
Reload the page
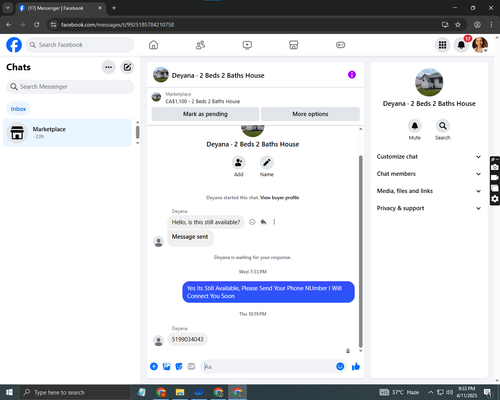pos(37,25)
